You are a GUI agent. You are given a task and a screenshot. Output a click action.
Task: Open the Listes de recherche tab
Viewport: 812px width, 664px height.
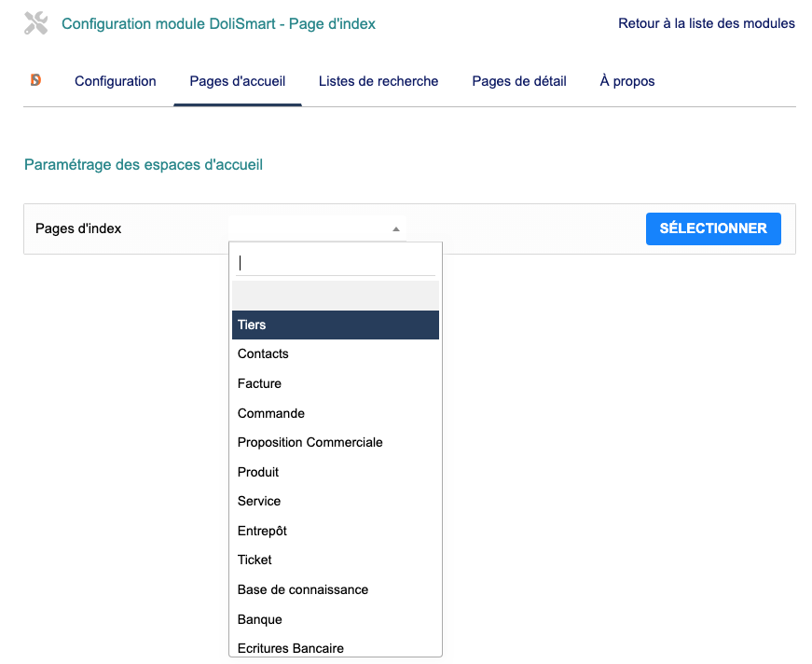378,81
